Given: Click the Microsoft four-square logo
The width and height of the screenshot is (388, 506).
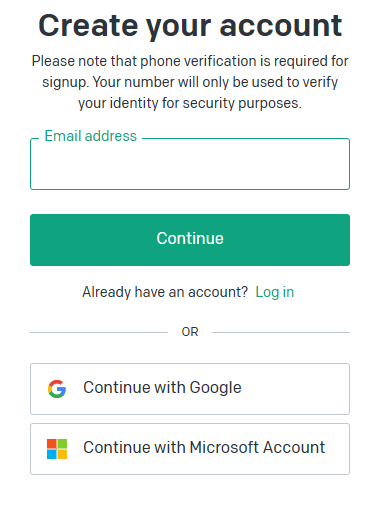Looking at the screenshot, I should pos(57,449).
